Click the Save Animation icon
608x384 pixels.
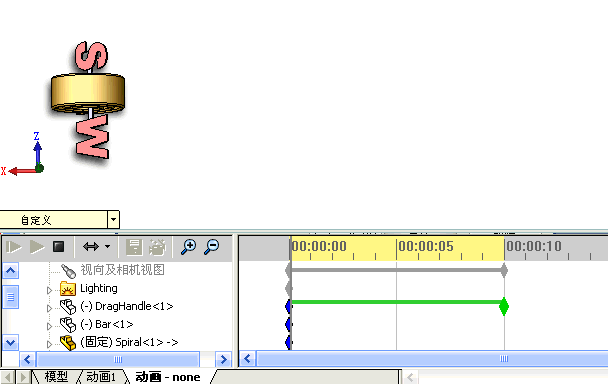point(134,247)
